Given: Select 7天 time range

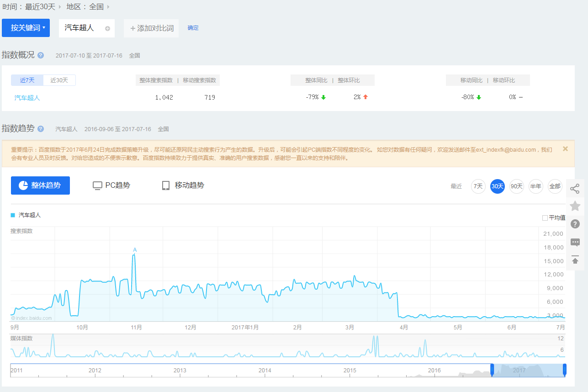Looking at the screenshot, I should click(478, 186).
